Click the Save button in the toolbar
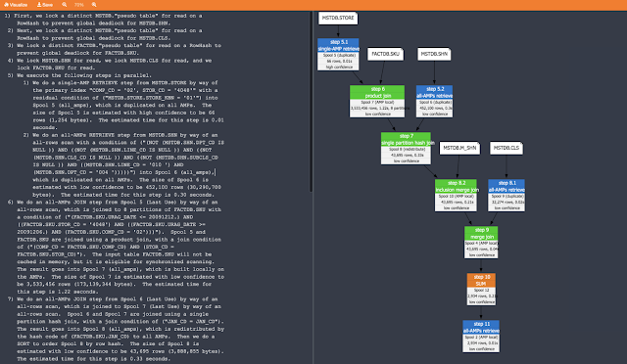 45,5
